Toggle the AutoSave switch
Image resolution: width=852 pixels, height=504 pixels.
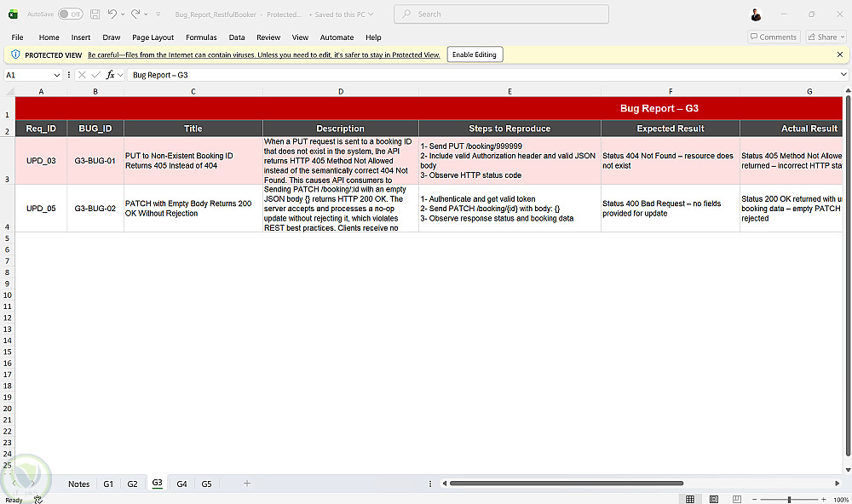pos(71,14)
